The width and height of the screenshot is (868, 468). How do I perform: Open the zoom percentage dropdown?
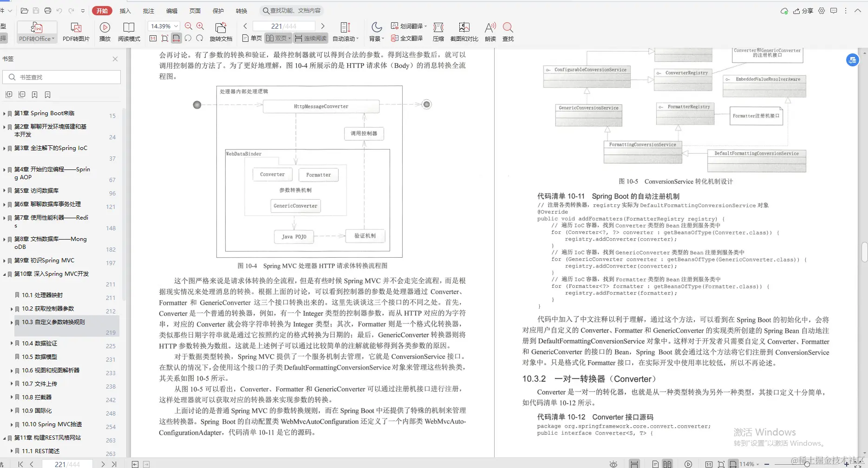coord(175,26)
